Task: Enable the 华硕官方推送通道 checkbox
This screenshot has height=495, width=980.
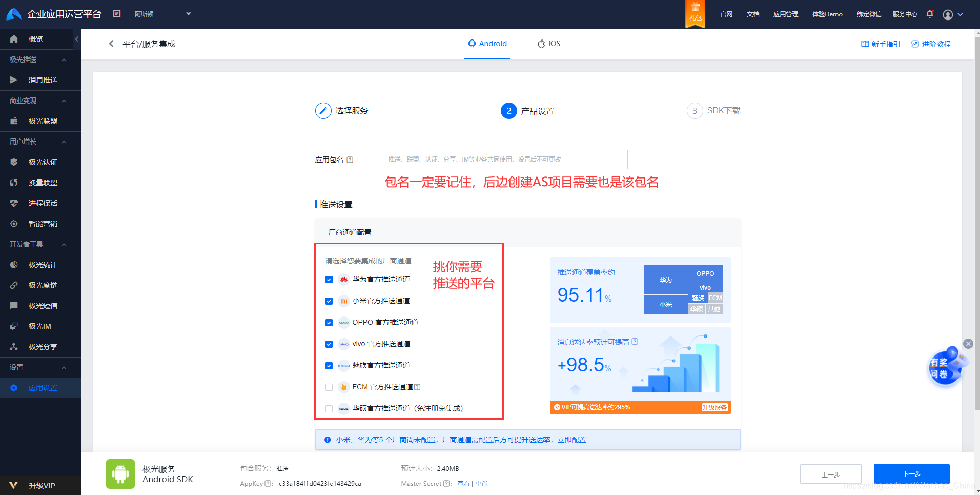Action: point(329,409)
